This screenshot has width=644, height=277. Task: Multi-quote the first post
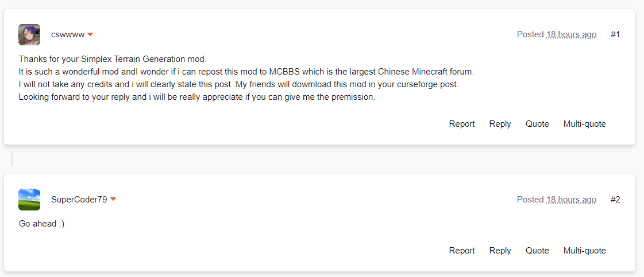pyautogui.click(x=584, y=124)
